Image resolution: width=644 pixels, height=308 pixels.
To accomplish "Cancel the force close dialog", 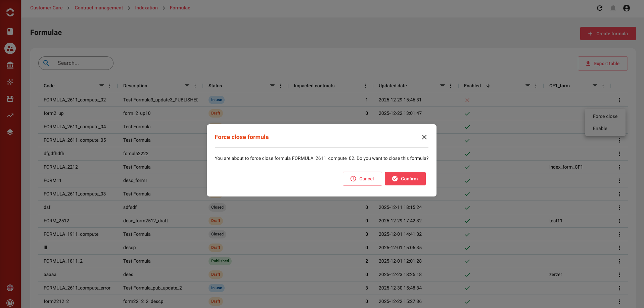I will (362, 179).
